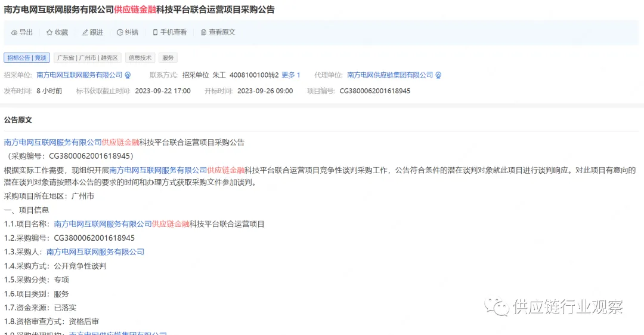Open company link in 根据实际工作需要 paragraph

(x=158, y=170)
